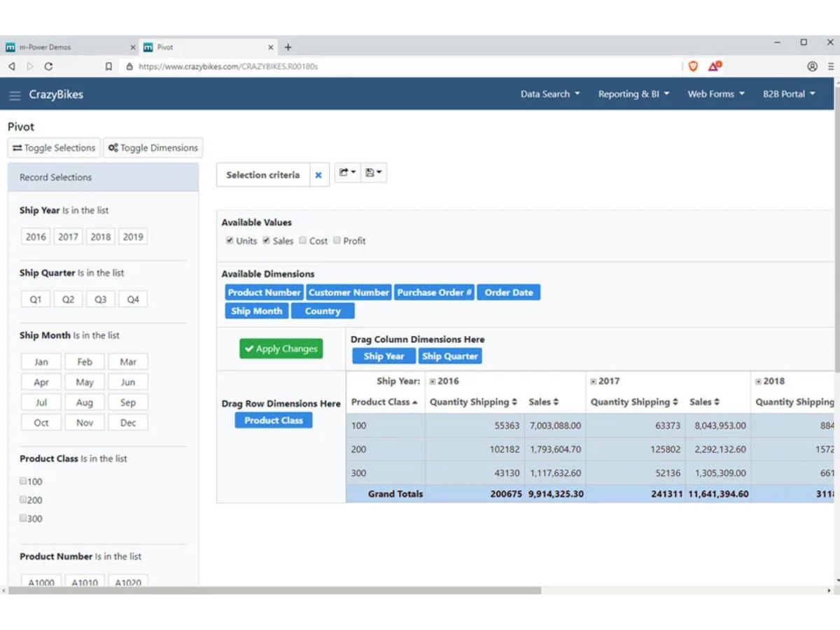Check Product Class 200 checkbox
This screenshot has height=630, width=840.
point(23,500)
